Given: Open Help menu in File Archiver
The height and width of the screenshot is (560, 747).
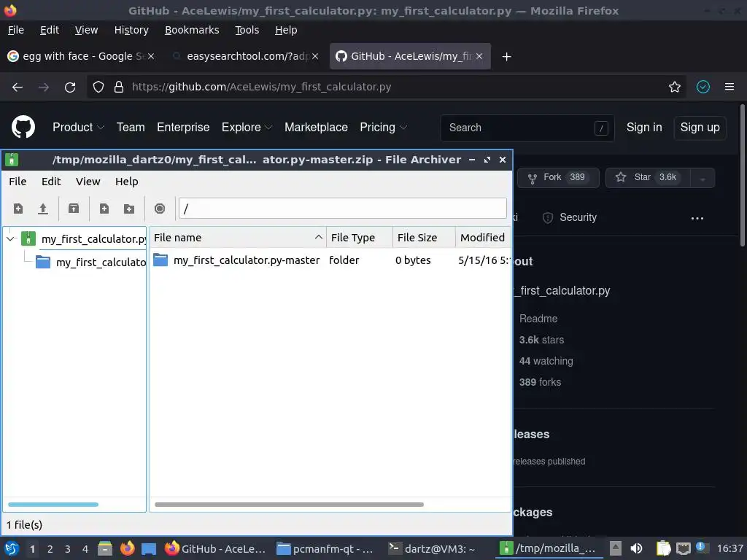Looking at the screenshot, I should pos(127,182).
